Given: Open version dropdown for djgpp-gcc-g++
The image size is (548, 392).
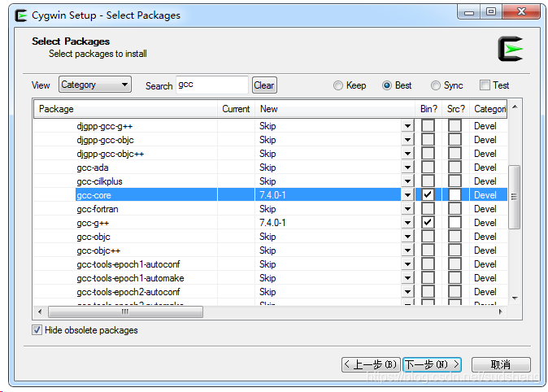Looking at the screenshot, I should pos(407,126).
